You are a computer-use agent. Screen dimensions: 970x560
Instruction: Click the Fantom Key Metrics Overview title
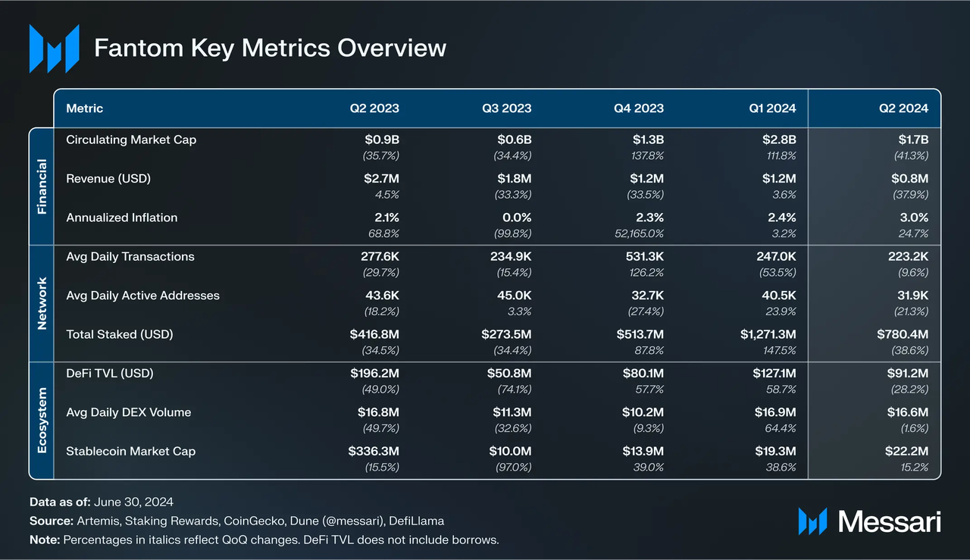click(270, 48)
